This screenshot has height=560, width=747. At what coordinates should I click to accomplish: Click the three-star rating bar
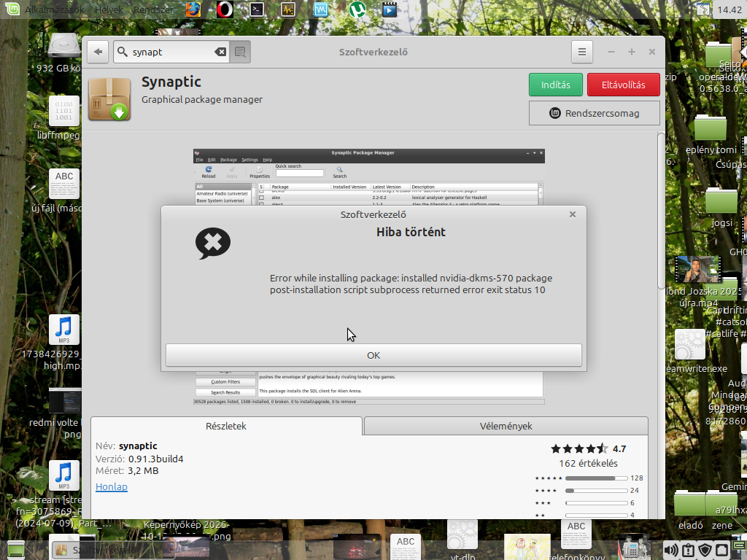pyautogui.click(x=597, y=503)
